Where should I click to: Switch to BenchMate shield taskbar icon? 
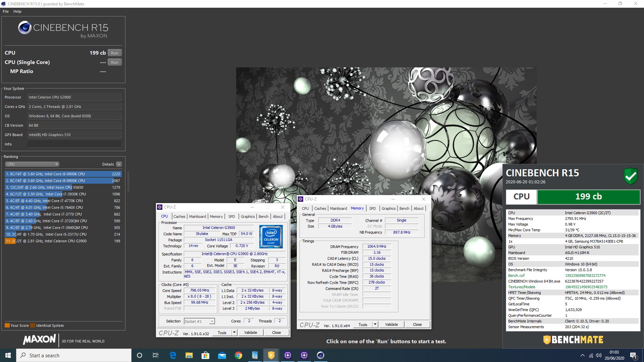(271, 355)
